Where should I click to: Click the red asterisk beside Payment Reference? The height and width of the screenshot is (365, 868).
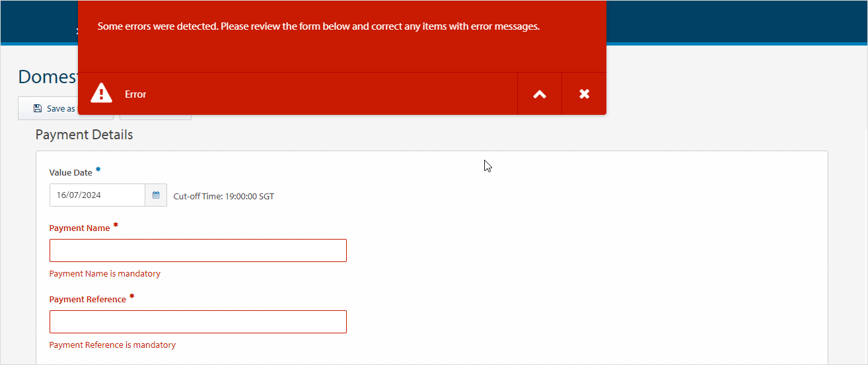[131, 297]
